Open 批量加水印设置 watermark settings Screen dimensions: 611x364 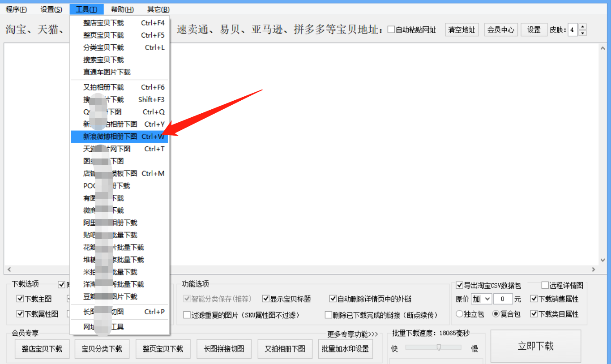346,348
